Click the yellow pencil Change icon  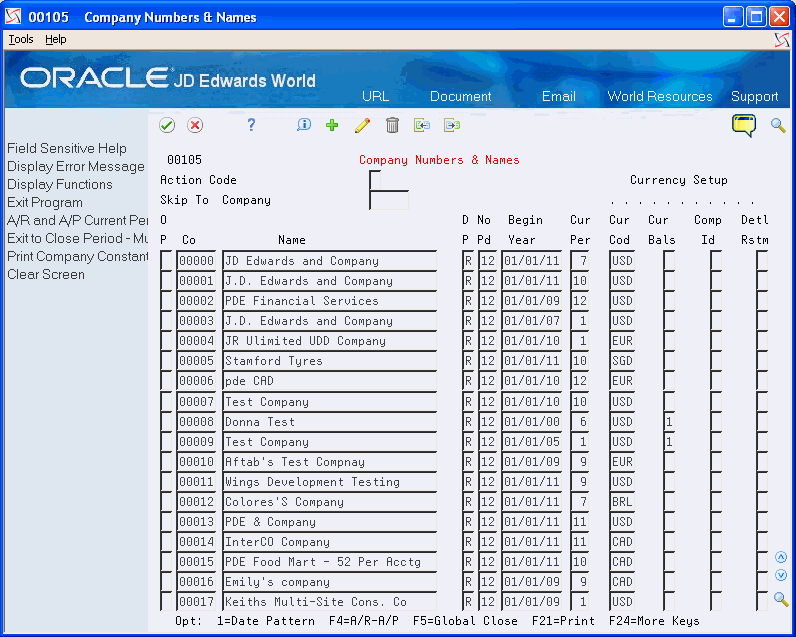(362, 125)
